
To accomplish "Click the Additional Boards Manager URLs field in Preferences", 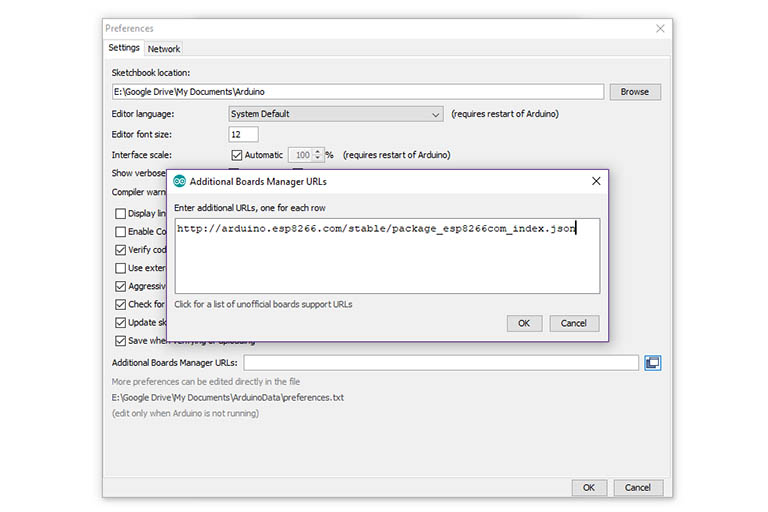I will click(x=441, y=363).
